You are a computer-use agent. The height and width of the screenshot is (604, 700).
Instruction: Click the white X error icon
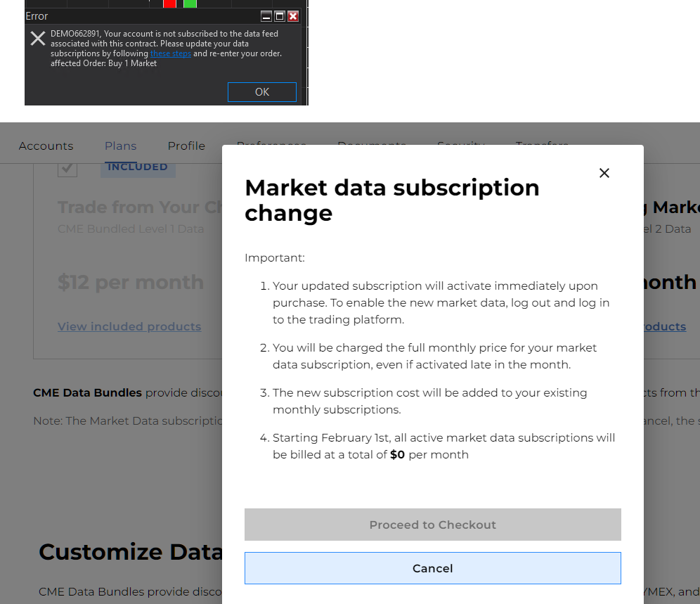(38, 39)
